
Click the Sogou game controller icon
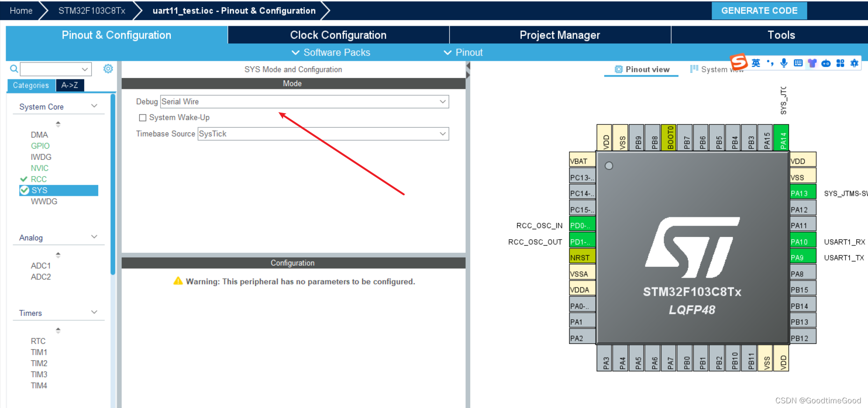point(826,63)
